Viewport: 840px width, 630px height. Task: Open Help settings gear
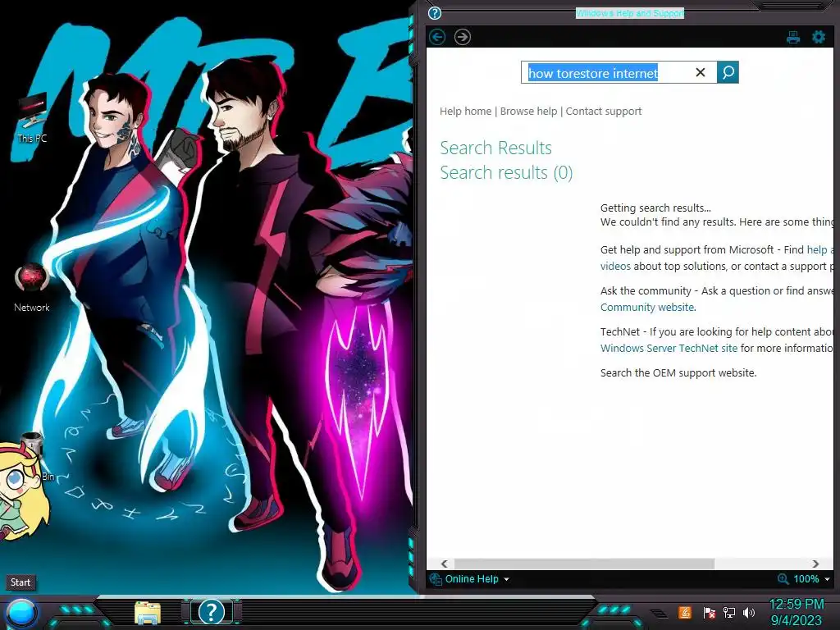tap(818, 37)
